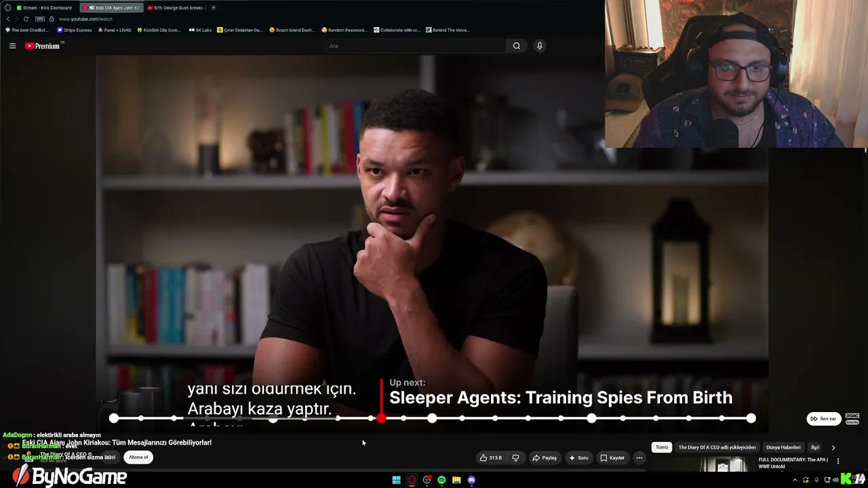Show hidden system tray icons chevron
The width and height of the screenshot is (868, 488).
pyautogui.click(x=795, y=480)
